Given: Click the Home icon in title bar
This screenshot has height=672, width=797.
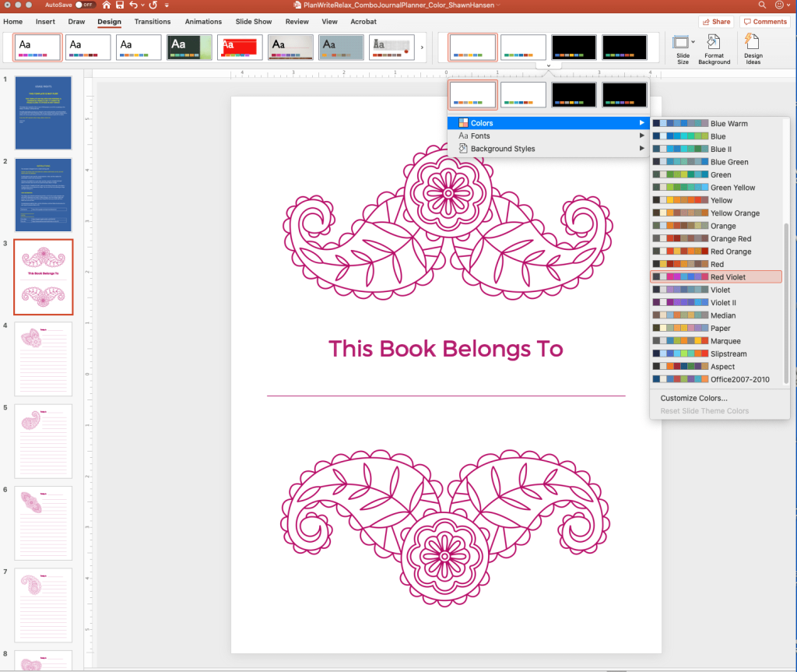Looking at the screenshot, I should point(106,5).
